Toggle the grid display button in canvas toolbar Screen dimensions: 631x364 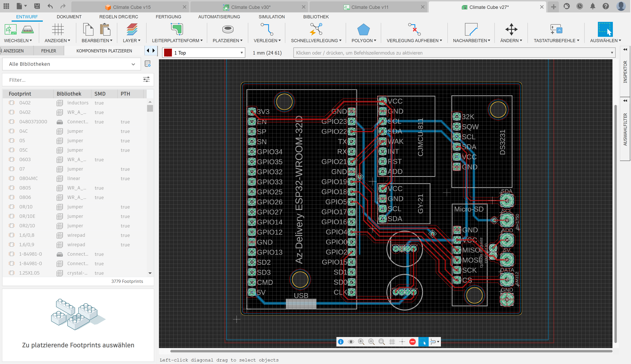392,342
